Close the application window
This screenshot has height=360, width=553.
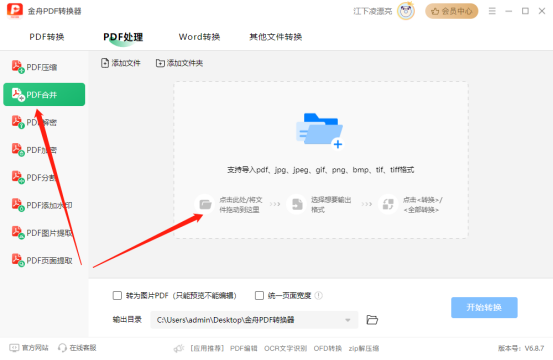(x=542, y=11)
